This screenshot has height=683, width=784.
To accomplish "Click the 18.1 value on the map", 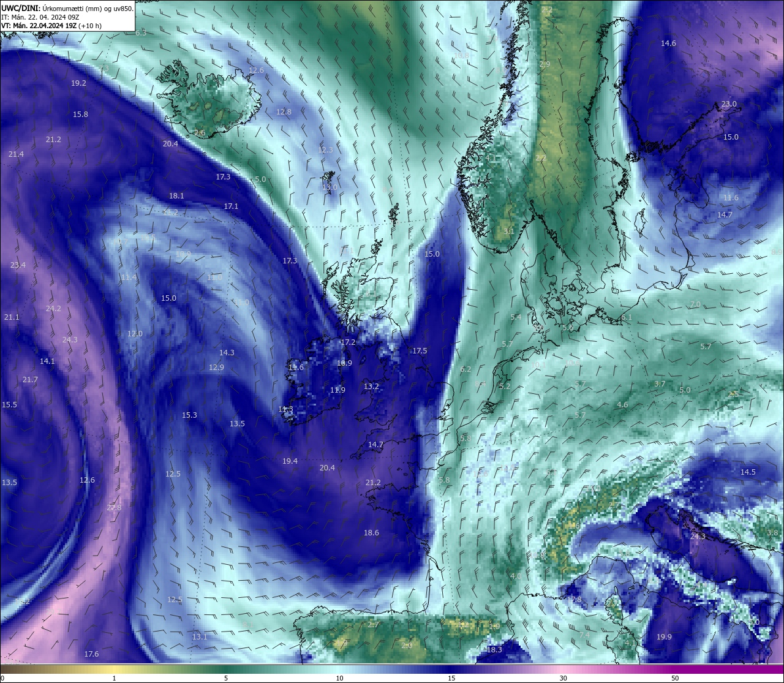I will [176, 196].
